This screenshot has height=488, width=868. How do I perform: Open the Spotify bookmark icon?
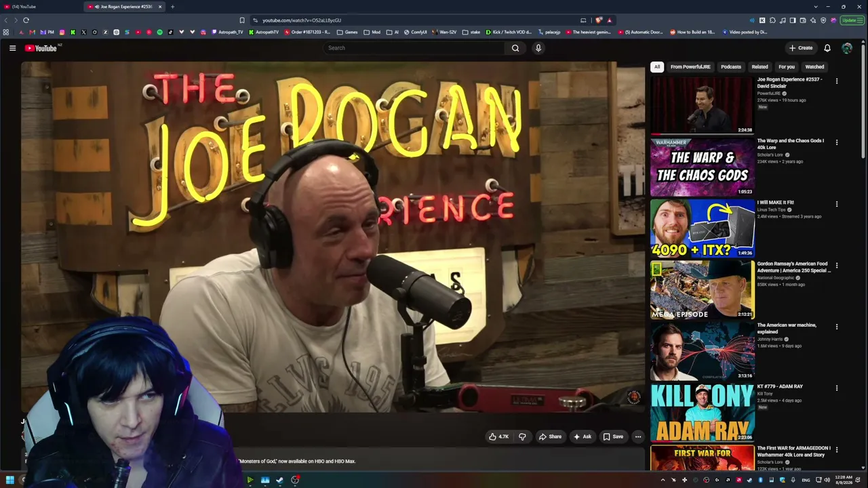159,32
